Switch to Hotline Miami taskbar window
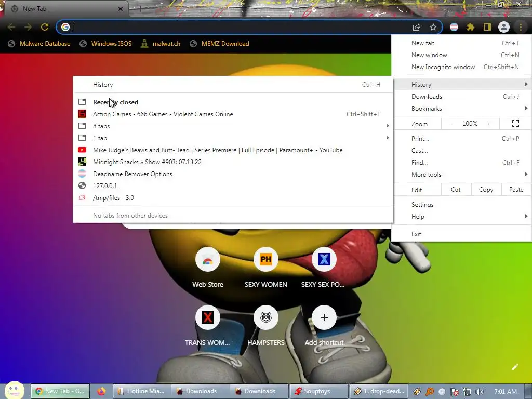The width and height of the screenshot is (532, 399). (142, 391)
